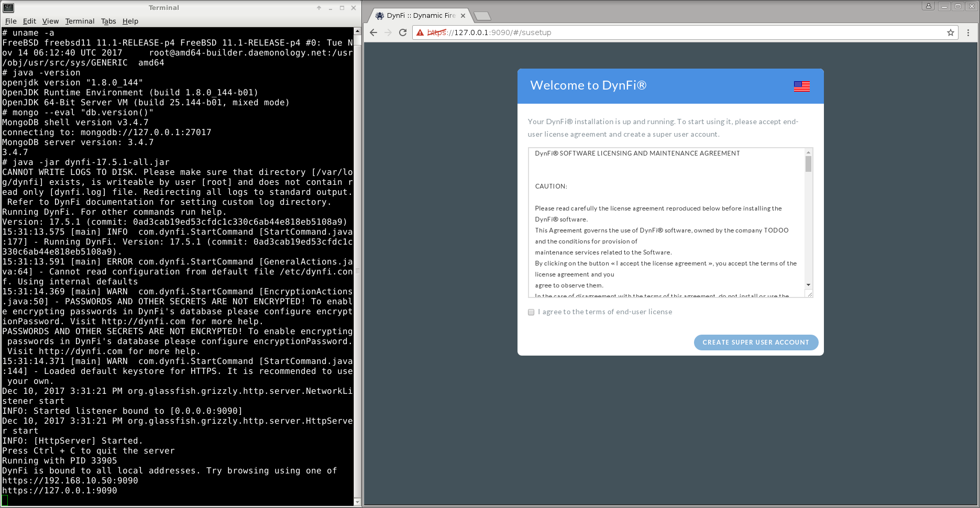
Task: Reload the DynFi page
Action: tap(403, 32)
